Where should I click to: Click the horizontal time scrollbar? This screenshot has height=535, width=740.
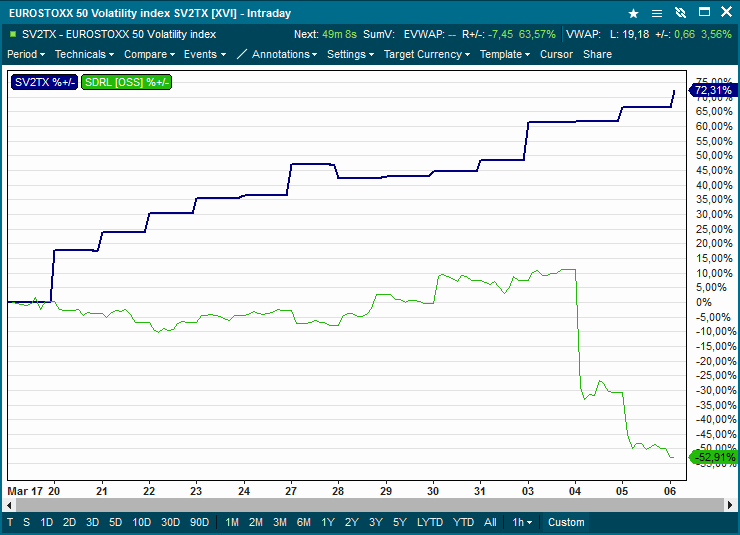(x=369, y=505)
